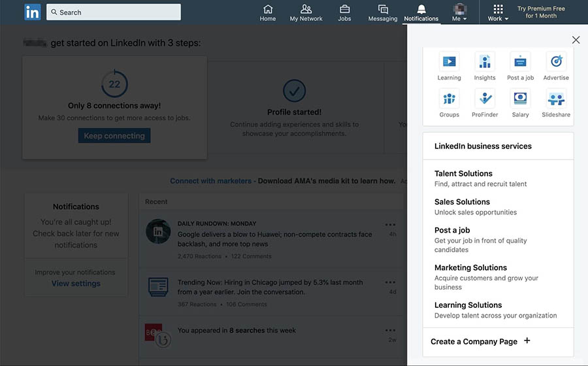Open the Me profile dropdown
The width and height of the screenshot is (588, 366).
(x=460, y=12)
